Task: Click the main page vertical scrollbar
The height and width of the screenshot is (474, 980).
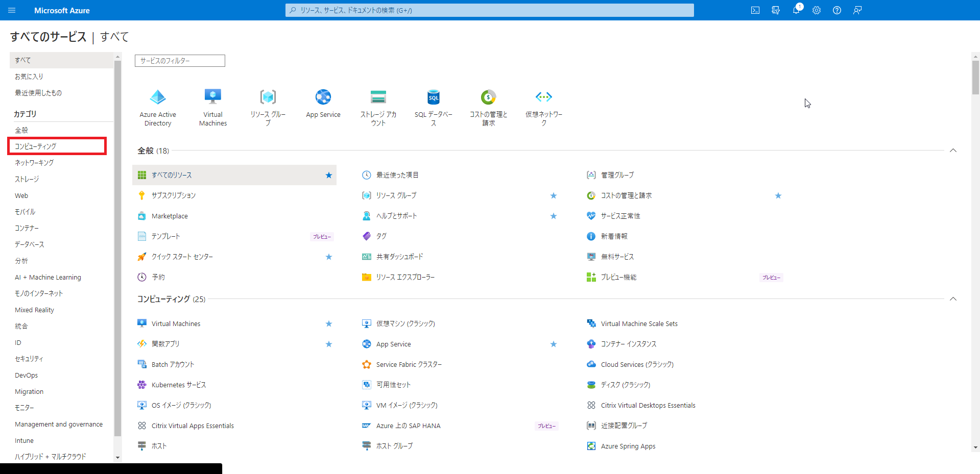Action: pyautogui.click(x=975, y=252)
